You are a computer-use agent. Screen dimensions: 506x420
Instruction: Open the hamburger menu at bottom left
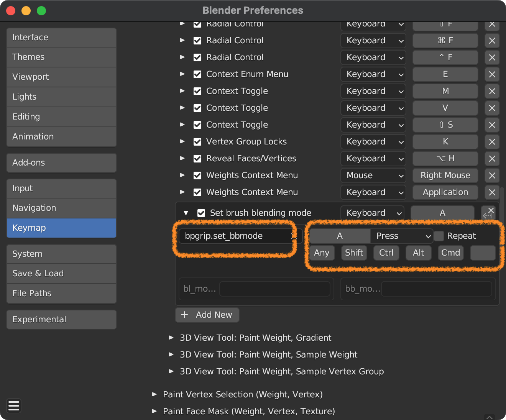[14, 405]
